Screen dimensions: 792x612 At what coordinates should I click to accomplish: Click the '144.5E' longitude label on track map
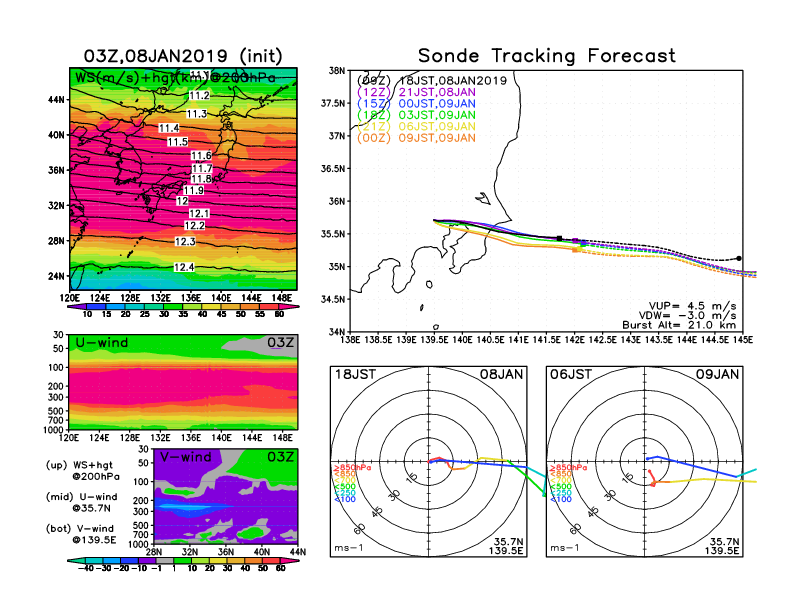point(714,340)
